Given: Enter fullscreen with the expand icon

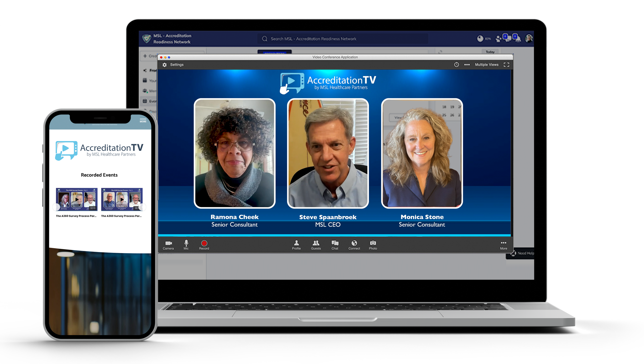Looking at the screenshot, I should point(506,65).
